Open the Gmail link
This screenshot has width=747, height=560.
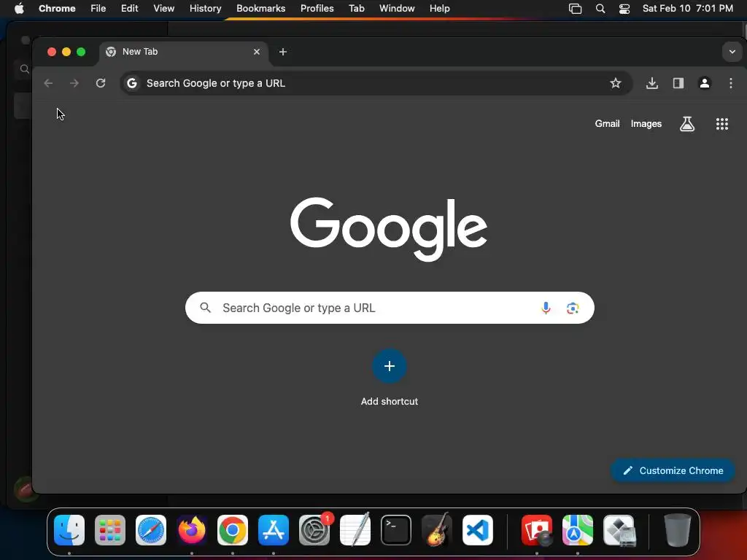click(x=608, y=124)
